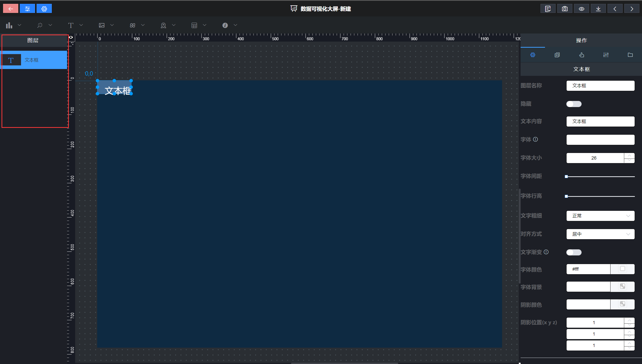
Task: Click the sparkle decoration component icon
Action: coord(40,25)
